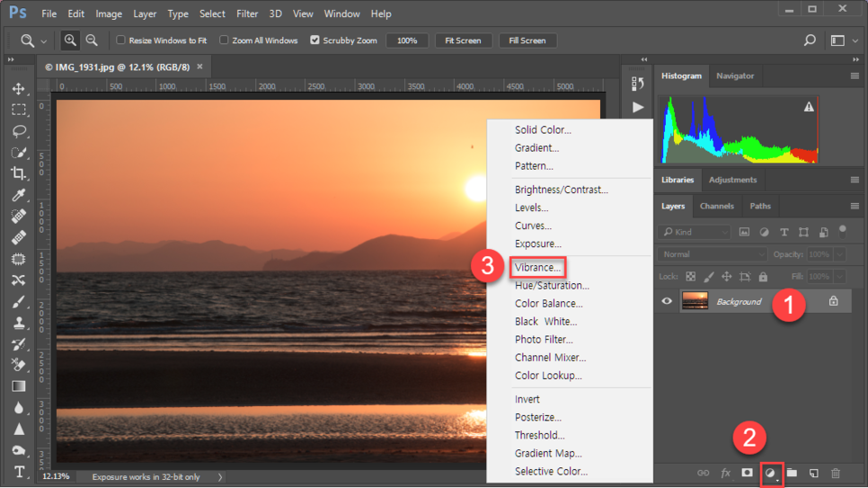Select the Rectangular Marquee tool
Viewport: 868px width, 488px height.
click(18, 110)
